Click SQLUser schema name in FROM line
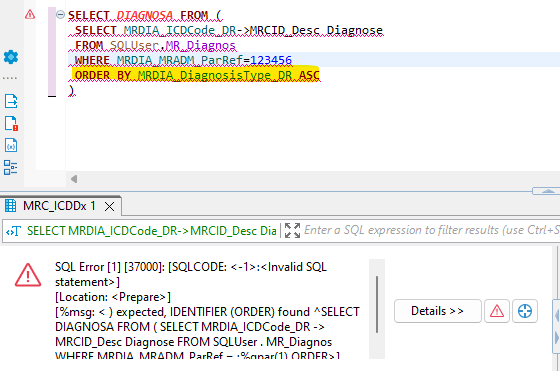 134,45
